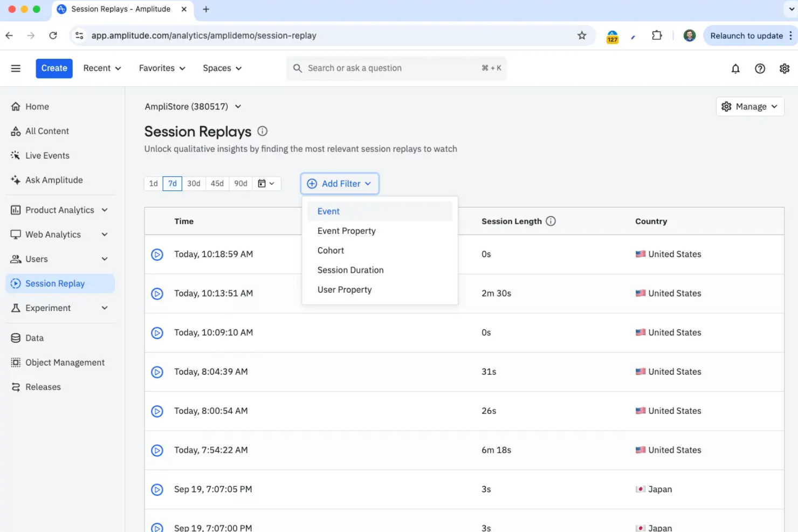This screenshot has width=798, height=532.
Task: Click the Time column header
Action: coord(184,222)
